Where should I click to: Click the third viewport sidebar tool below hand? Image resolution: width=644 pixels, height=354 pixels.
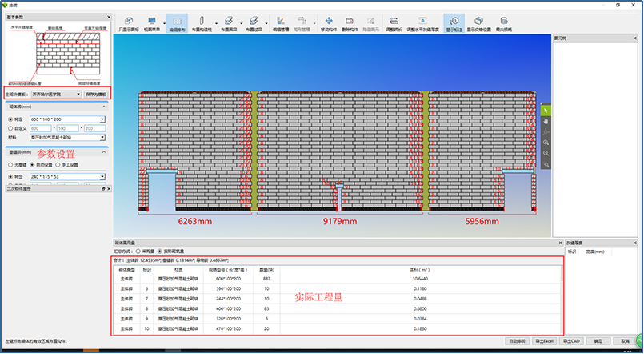(x=546, y=132)
